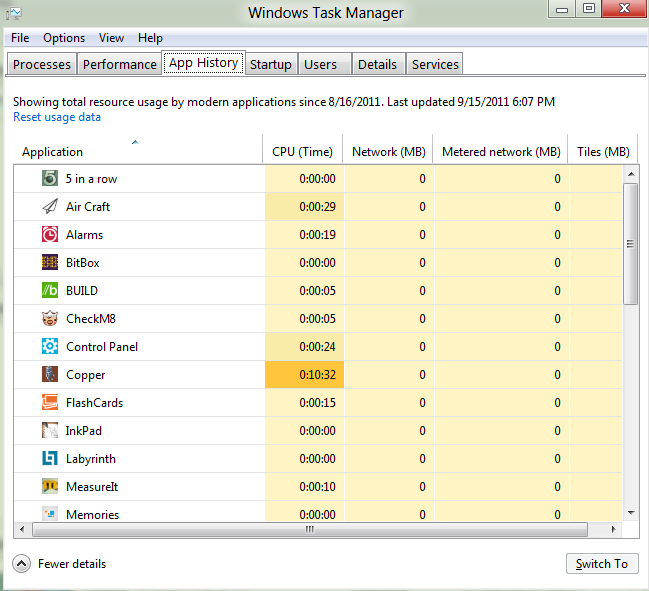649x591 pixels.
Task: Click the vertical scrollbar down arrow
Action: coord(631,513)
